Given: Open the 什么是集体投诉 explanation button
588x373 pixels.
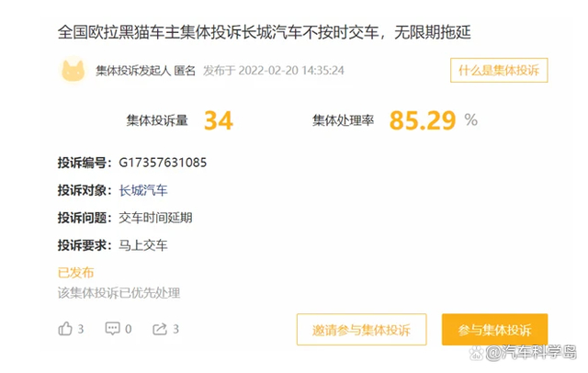Looking at the screenshot, I should tap(499, 70).
